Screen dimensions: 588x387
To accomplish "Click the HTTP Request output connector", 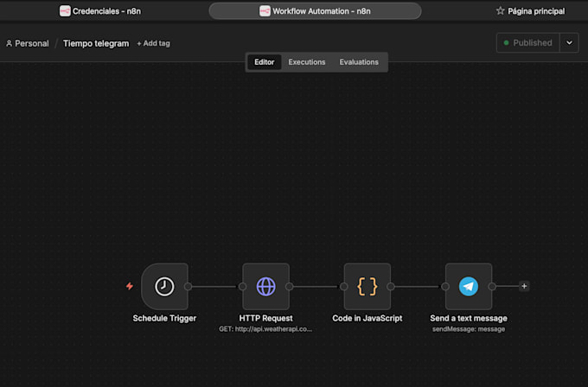I will coord(289,287).
